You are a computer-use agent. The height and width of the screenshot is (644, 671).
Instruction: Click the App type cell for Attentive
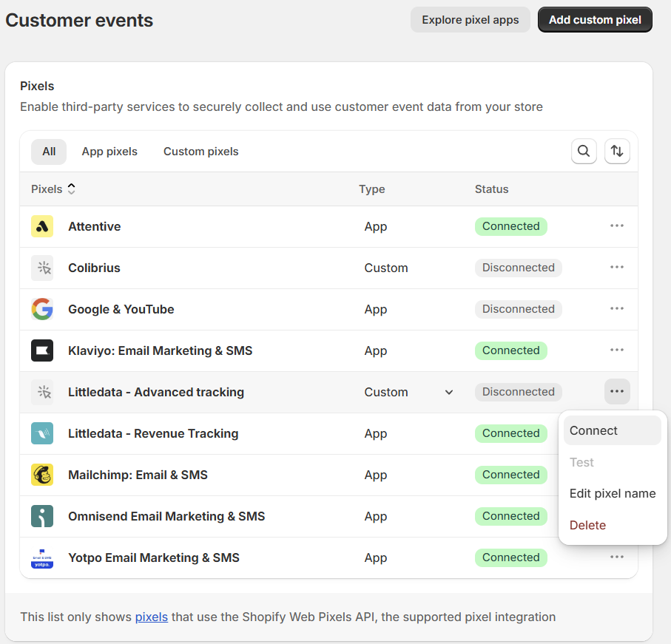point(376,227)
